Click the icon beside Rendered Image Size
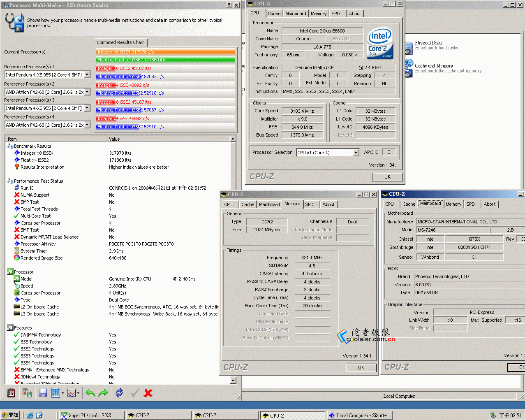Viewport: 525px width, 420px height. (x=17, y=258)
